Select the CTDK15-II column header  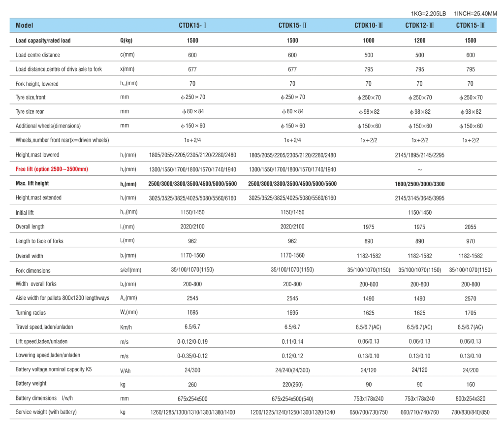[292, 26]
